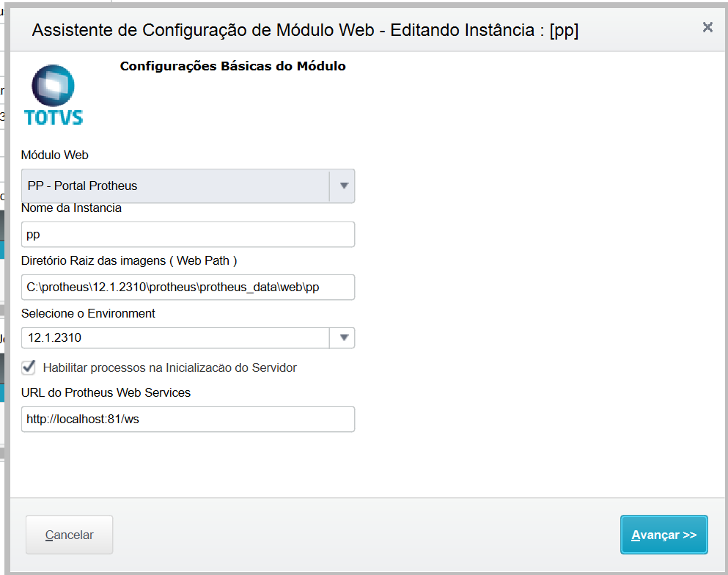Click the Protheus Web Services URL field
This screenshot has height=575, width=728.
[188, 420]
